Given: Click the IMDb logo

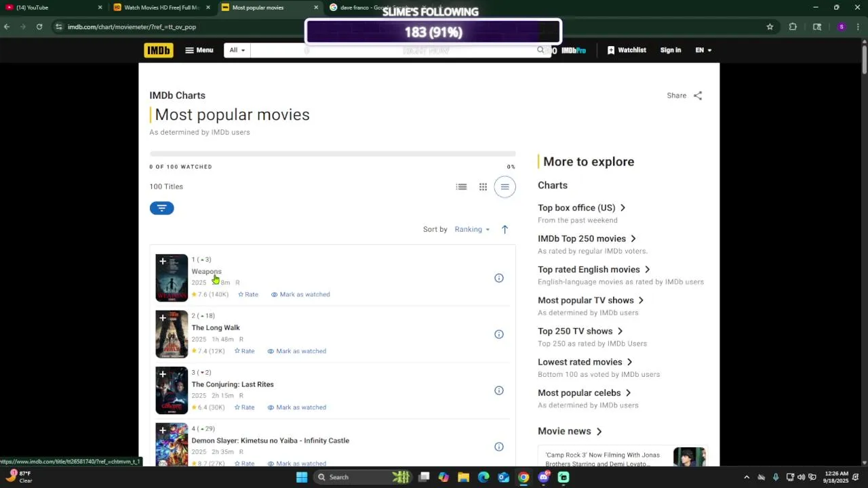Looking at the screenshot, I should [x=159, y=50].
